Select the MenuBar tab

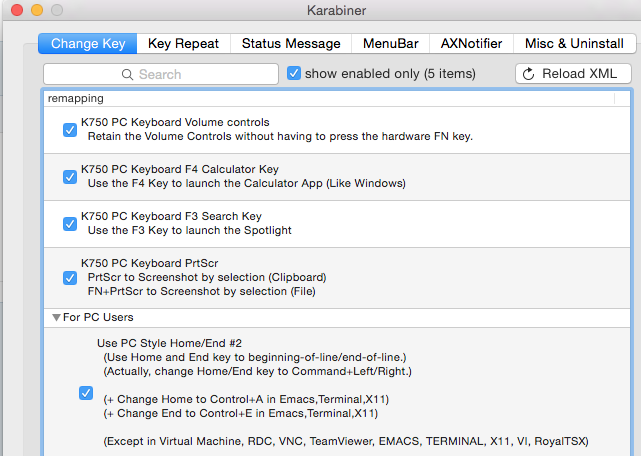click(x=390, y=43)
